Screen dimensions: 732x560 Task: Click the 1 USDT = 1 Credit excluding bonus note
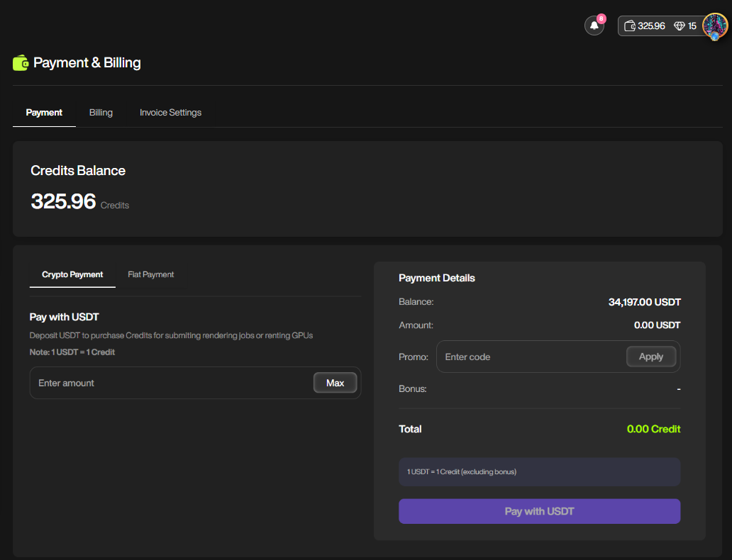click(x=461, y=471)
